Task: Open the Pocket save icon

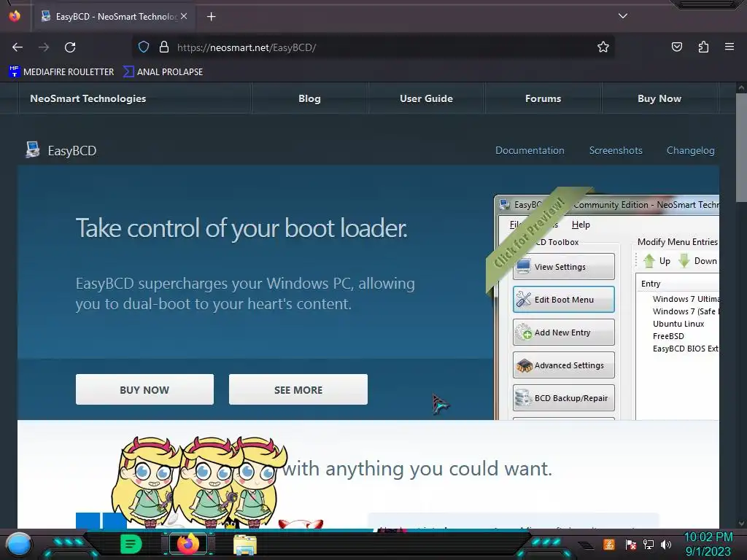Action: coord(676,47)
